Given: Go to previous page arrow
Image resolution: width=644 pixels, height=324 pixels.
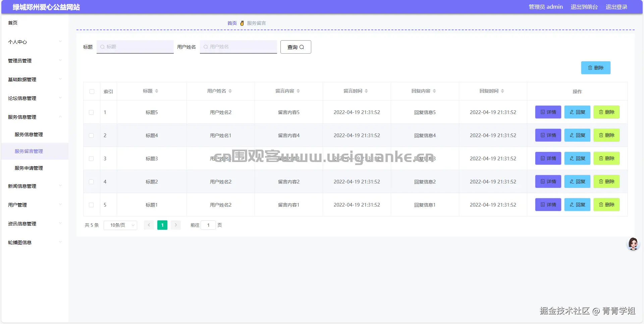Looking at the screenshot, I should click(149, 225).
